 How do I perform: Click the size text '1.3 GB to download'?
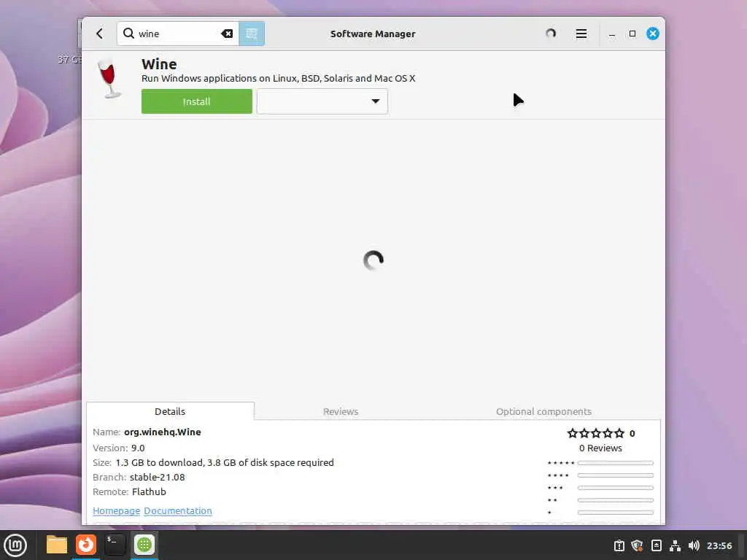159,462
